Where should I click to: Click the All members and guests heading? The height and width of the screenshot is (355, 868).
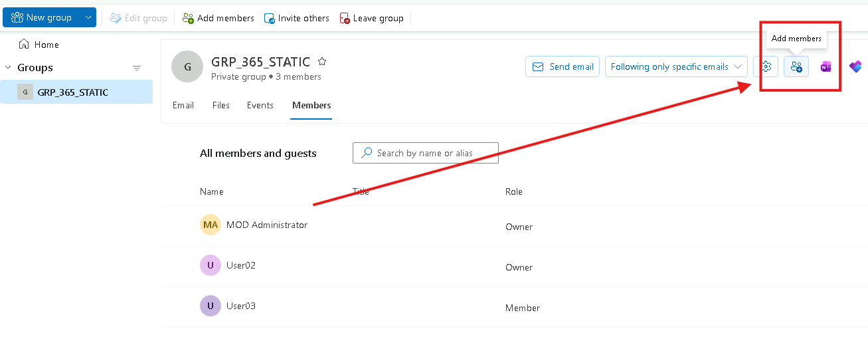(x=258, y=153)
